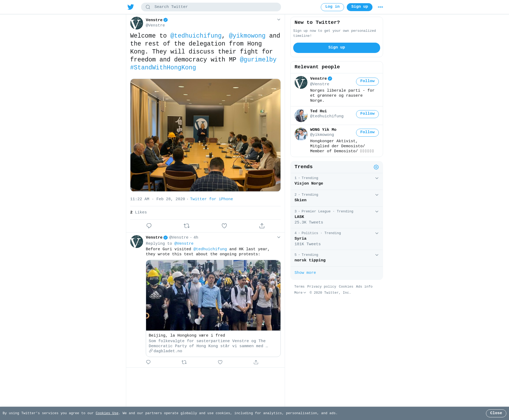Share the main tweet via share icon
The width and height of the screenshot is (509, 420).
[262, 226]
